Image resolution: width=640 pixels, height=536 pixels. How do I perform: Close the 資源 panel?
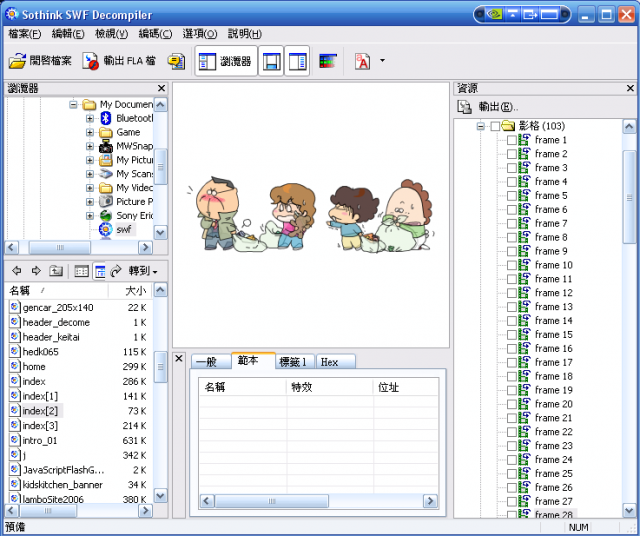coord(630,88)
